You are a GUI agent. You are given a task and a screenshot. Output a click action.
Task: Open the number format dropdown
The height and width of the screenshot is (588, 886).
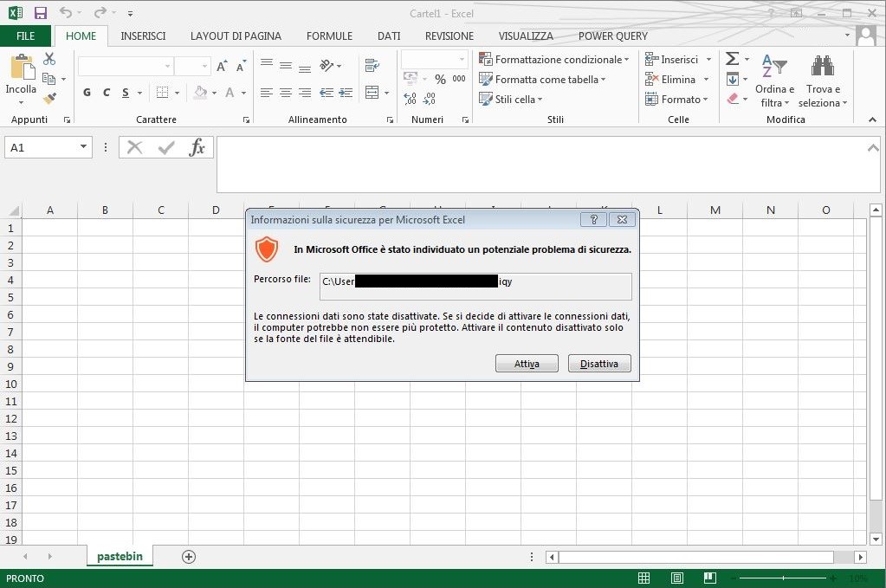pos(462,59)
